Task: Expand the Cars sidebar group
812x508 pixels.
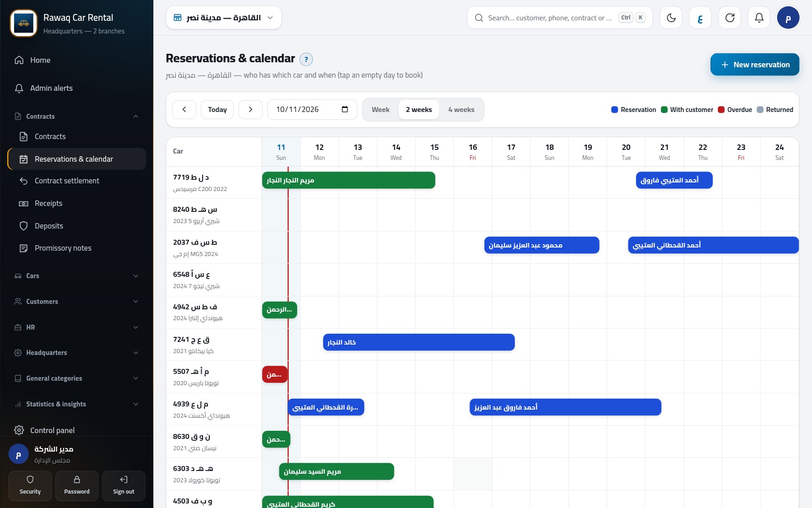Action: tap(77, 276)
